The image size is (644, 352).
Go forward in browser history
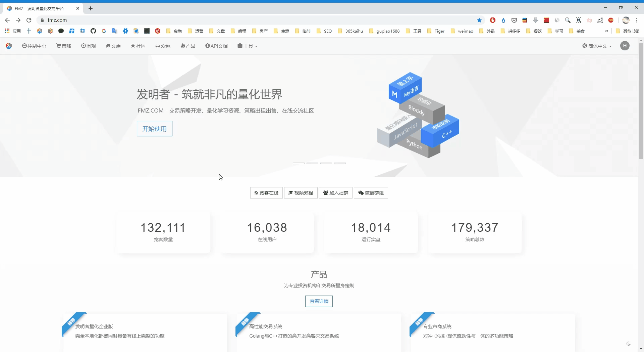coord(18,20)
